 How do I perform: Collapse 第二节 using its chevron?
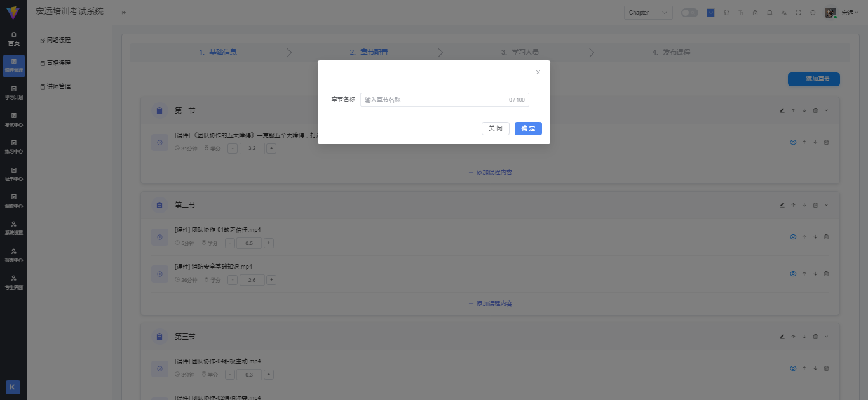(x=826, y=204)
